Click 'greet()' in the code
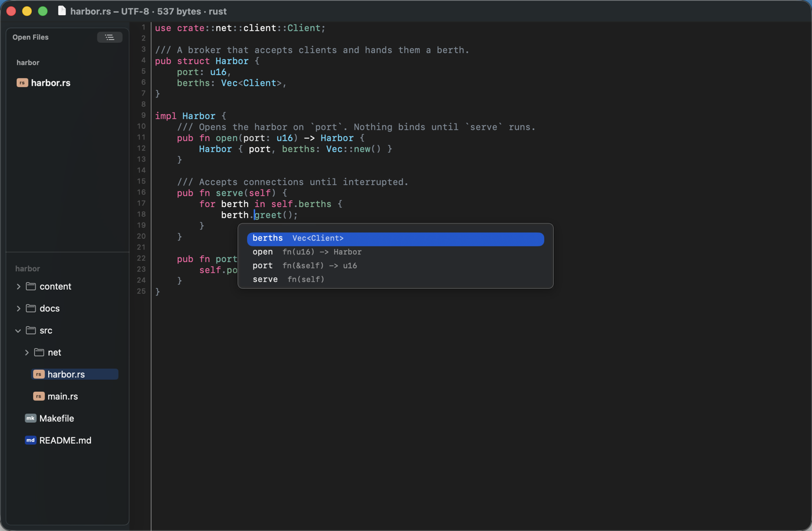The width and height of the screenshot is (812, 531). 274,215
